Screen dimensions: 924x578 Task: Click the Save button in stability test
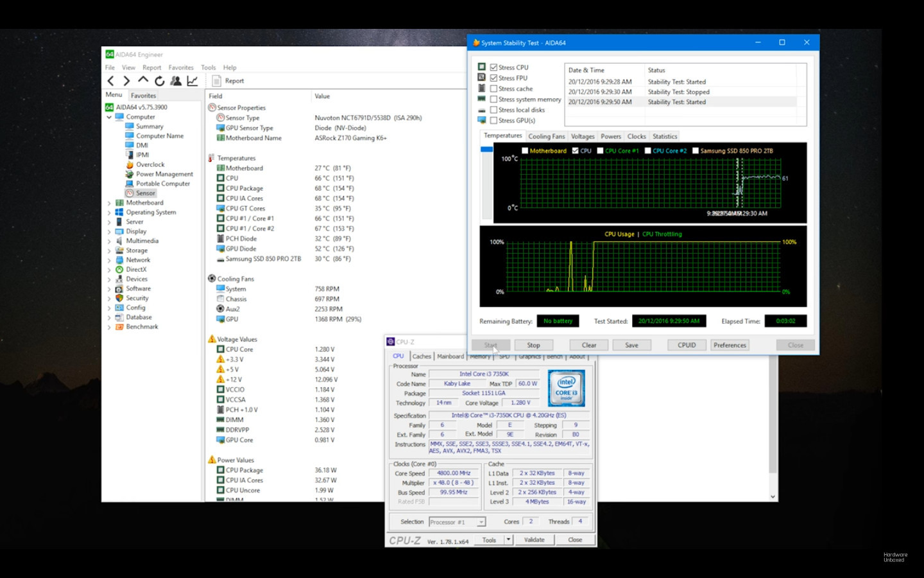click(x=631, y=345)
